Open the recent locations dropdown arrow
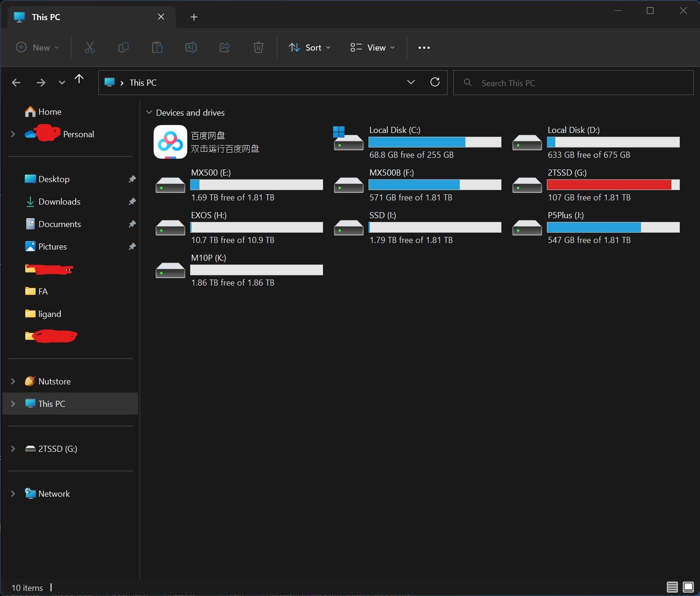The image size is (700, 596). [62, 83]
